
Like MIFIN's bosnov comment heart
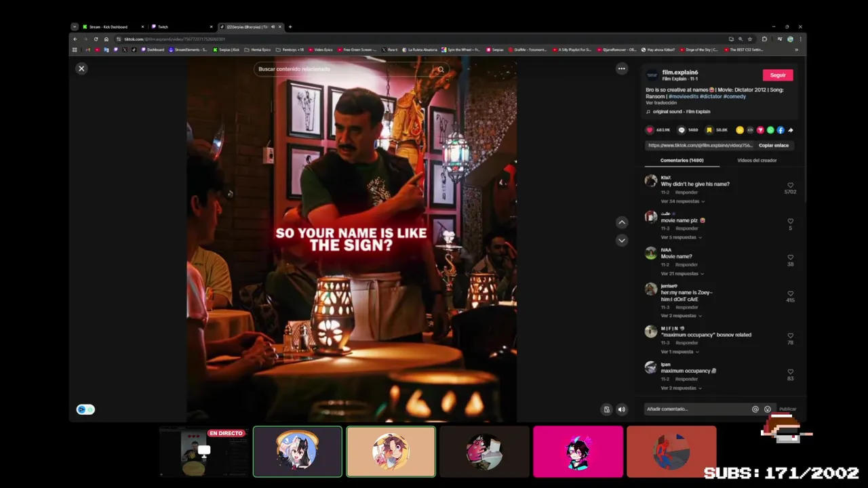pyautogui.click(x=790, y=335)
